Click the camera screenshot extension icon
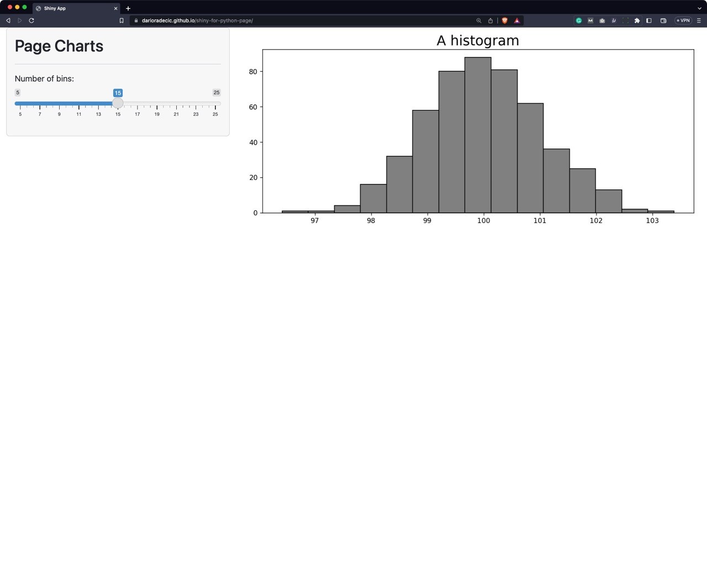The image size is (707, 588). click(x=602, y=20)
